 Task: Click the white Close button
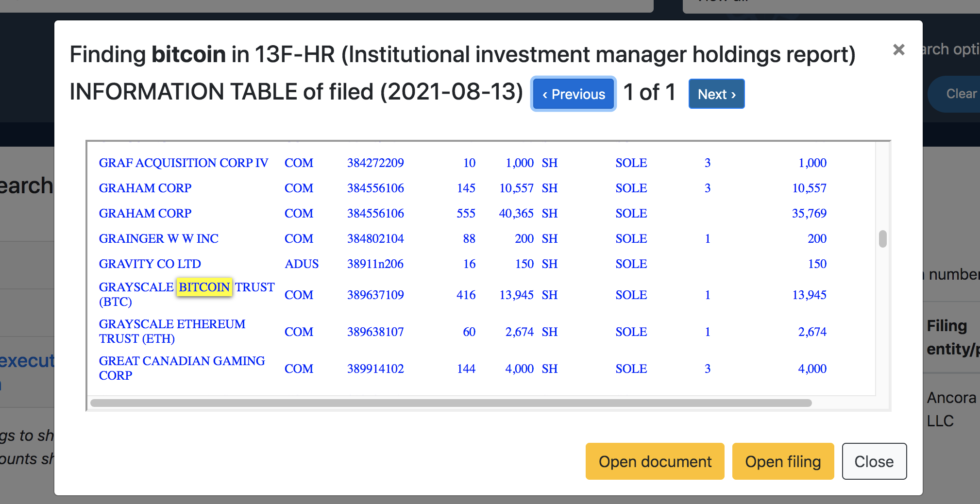[874, 461]
